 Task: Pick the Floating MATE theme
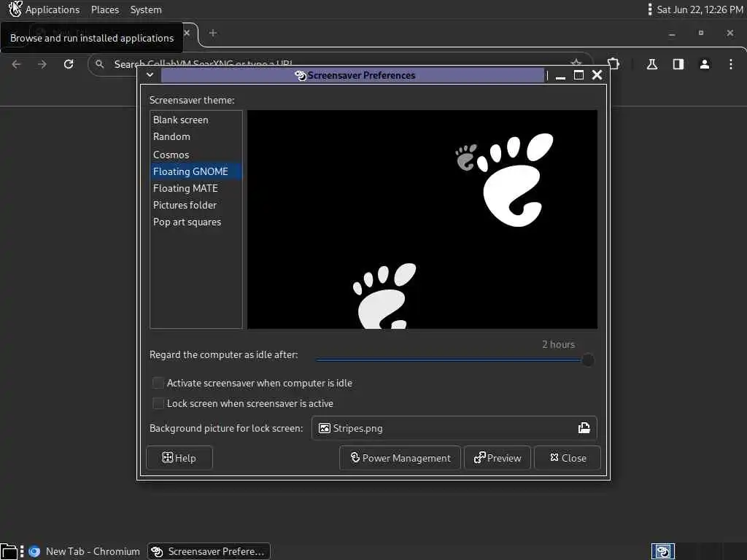tap(196, 188)
